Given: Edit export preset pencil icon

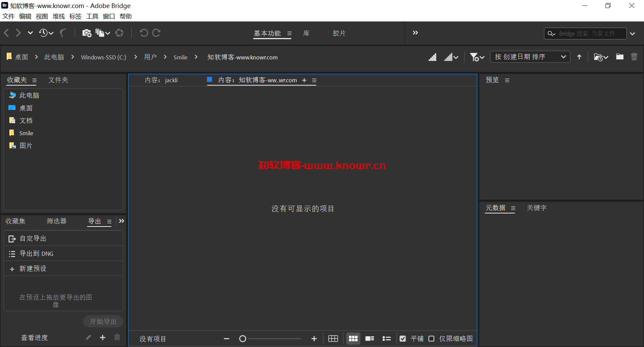Looking at the screenshot, I should (88, 337).
